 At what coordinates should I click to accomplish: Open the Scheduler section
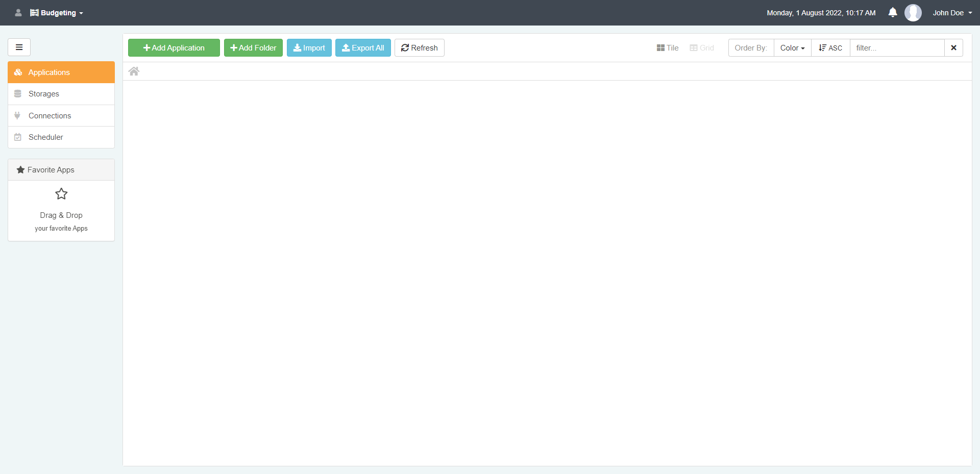click(x=46, y=137)
